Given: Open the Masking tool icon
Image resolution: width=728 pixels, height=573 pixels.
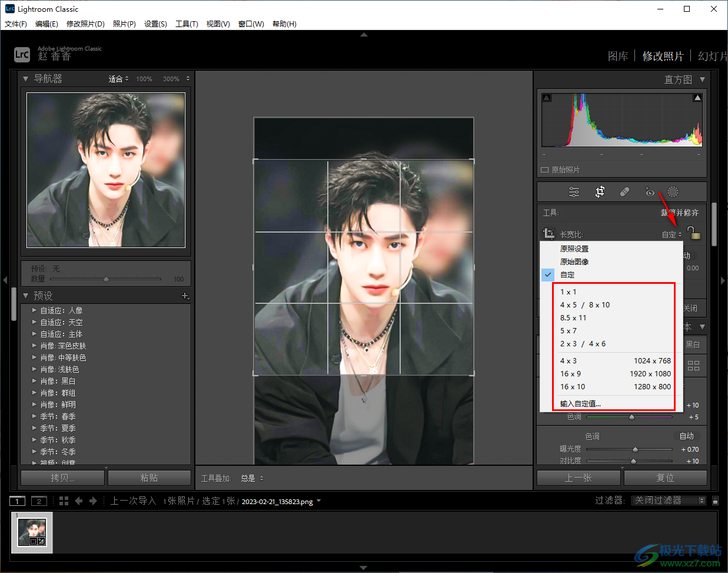Looking at the screenshot, I should click(x=673, y=192).
